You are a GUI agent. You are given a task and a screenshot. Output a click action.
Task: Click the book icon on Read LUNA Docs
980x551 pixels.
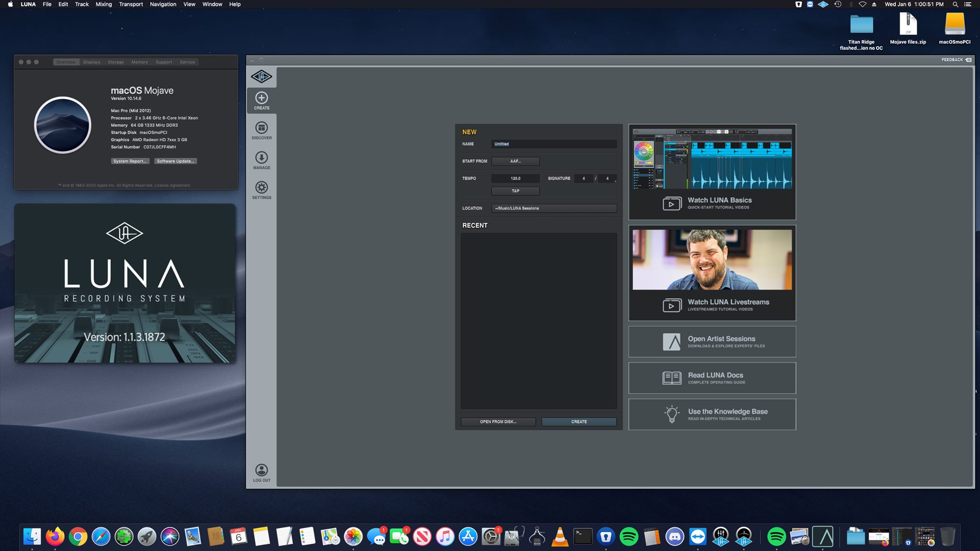point(672,378)
